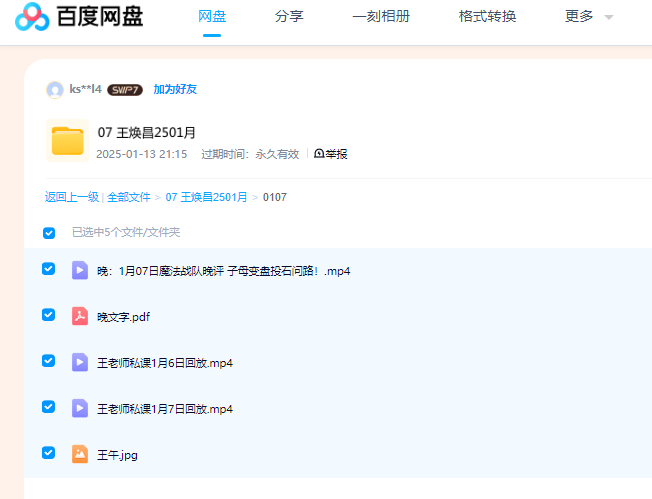Image resolution: width=652 pixels, height=499 pixels.
Task: Click PDF icon of 晚文字.pdf
Action: point(80,316)
